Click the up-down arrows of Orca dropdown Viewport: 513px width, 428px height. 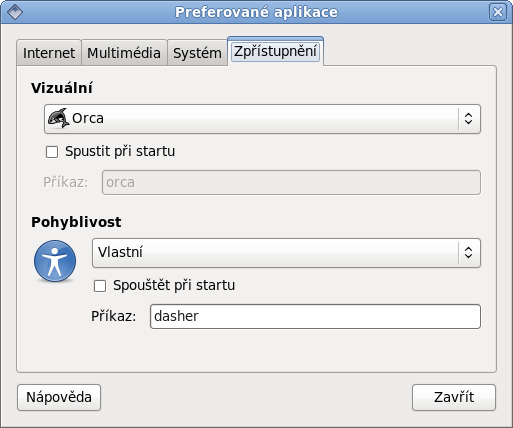(x=468, y=119)
